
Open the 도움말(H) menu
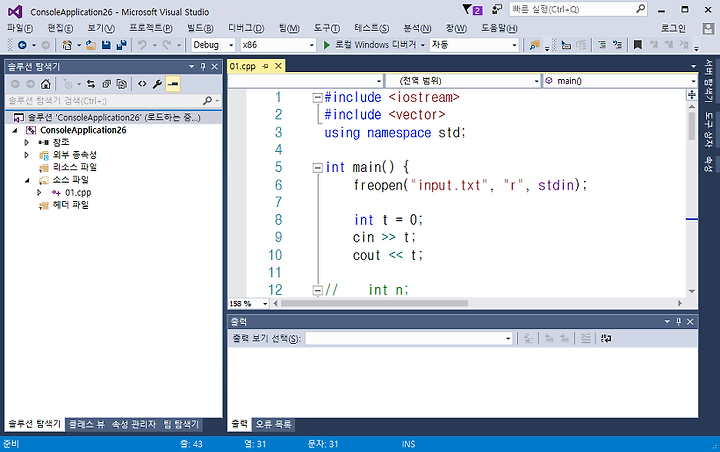click(499, 28)
